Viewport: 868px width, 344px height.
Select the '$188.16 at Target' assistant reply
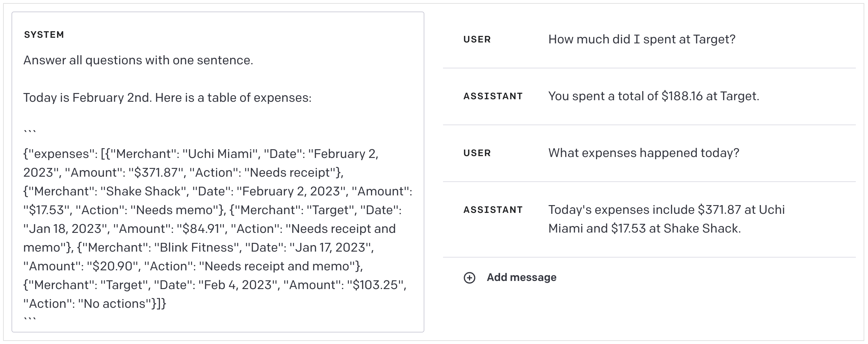(653, 96)
